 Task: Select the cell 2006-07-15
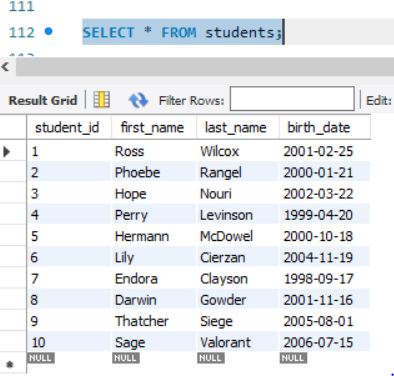click(325, 342)
